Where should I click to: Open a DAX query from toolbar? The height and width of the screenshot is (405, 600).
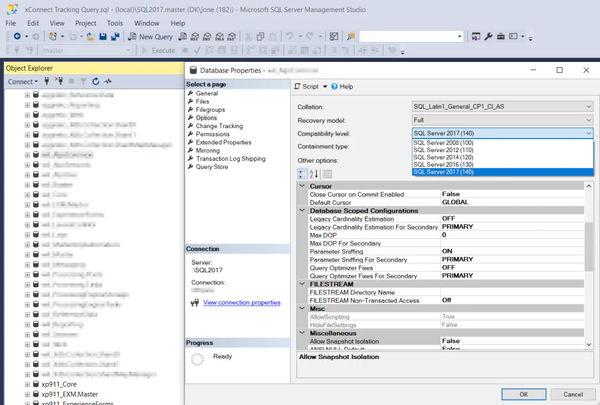point(232,36)
